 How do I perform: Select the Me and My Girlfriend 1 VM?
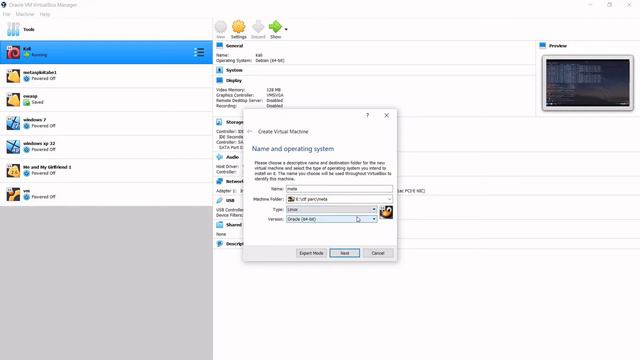click(106, 171)
